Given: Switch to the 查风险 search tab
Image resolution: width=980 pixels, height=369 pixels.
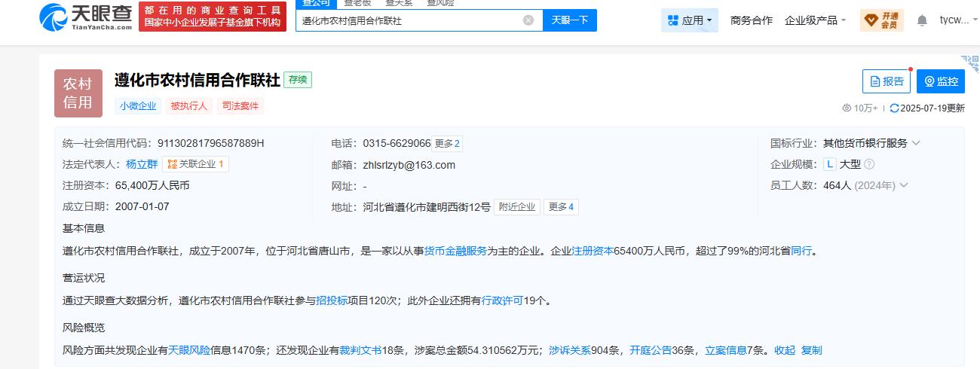Looking at the screenshot, I should [x=440, y=4].
